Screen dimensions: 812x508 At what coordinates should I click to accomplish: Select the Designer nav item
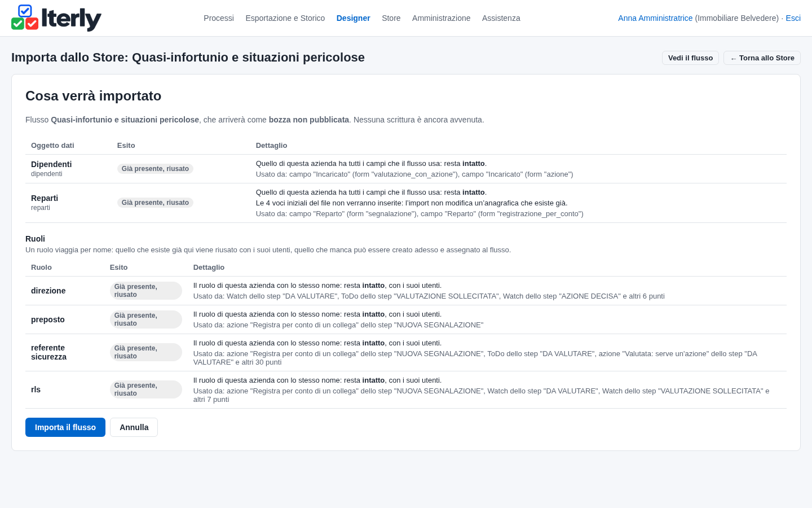[x=354, y=18]
